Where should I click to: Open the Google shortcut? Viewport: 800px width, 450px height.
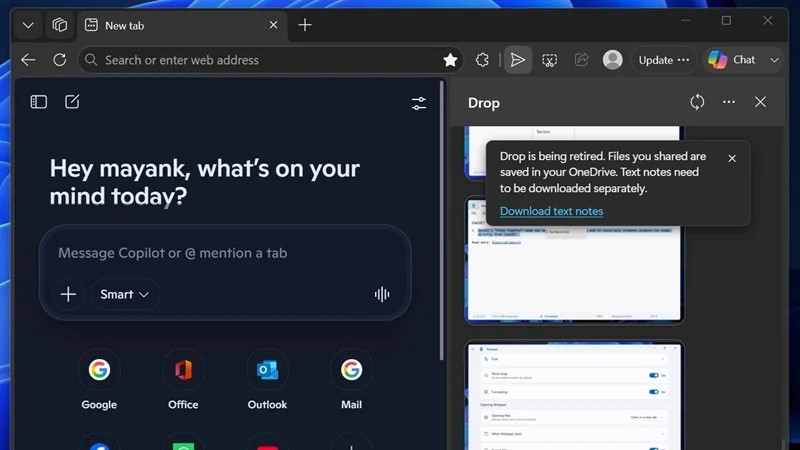coord(99,380)
